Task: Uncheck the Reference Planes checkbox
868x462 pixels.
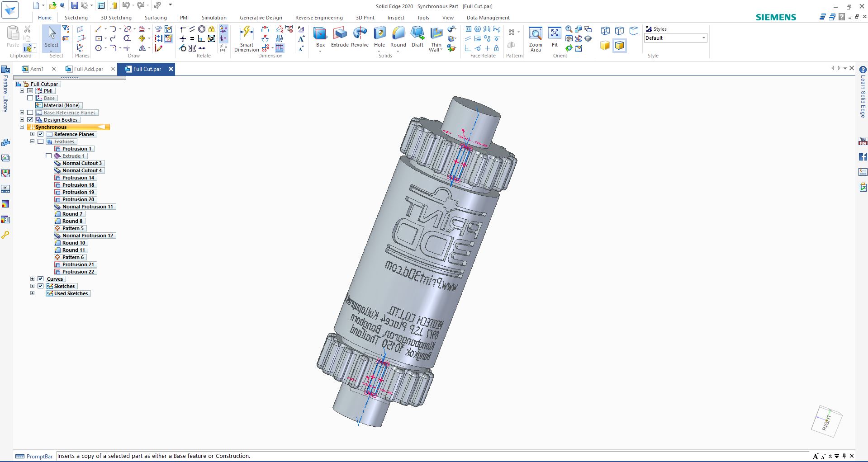Action: tap(41, 134)
